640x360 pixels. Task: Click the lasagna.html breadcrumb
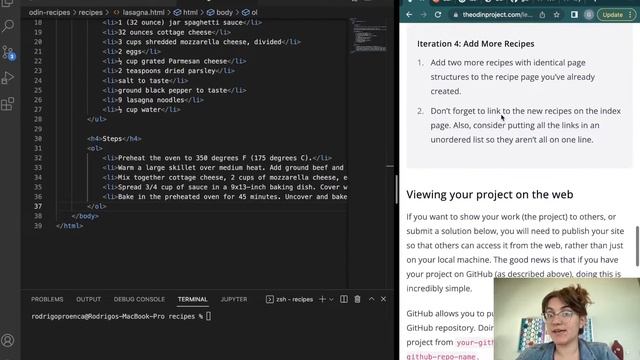click(x=139, y=12)
